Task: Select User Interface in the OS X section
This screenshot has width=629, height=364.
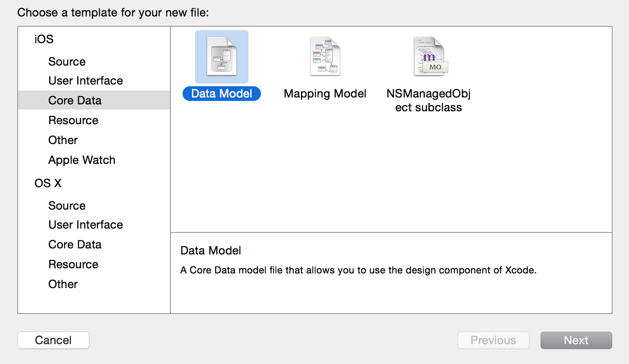Action: tap(85, 225)
